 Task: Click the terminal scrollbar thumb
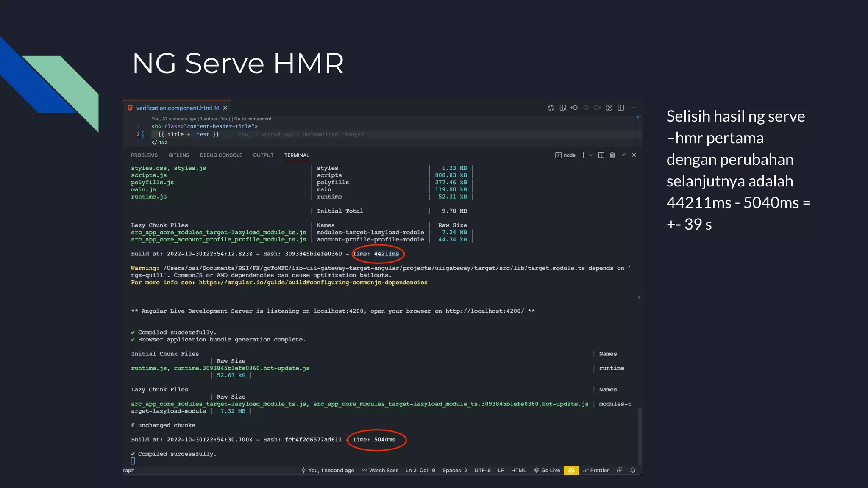point(640,436)
